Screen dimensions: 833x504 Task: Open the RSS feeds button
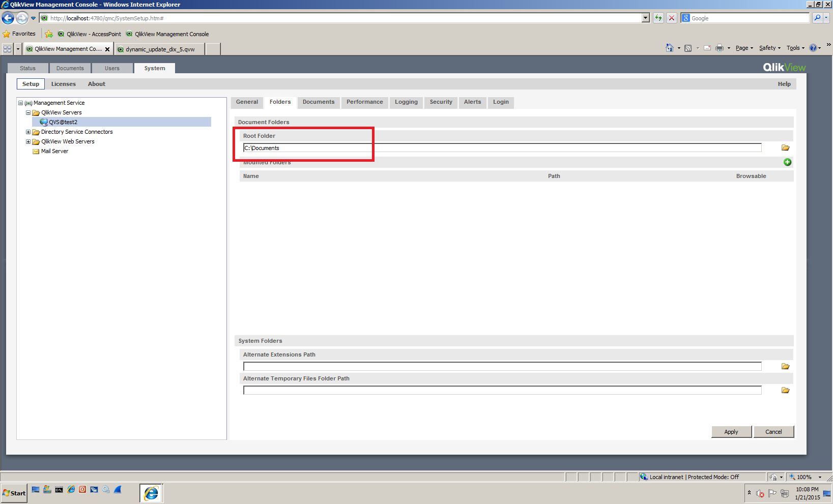688,48
